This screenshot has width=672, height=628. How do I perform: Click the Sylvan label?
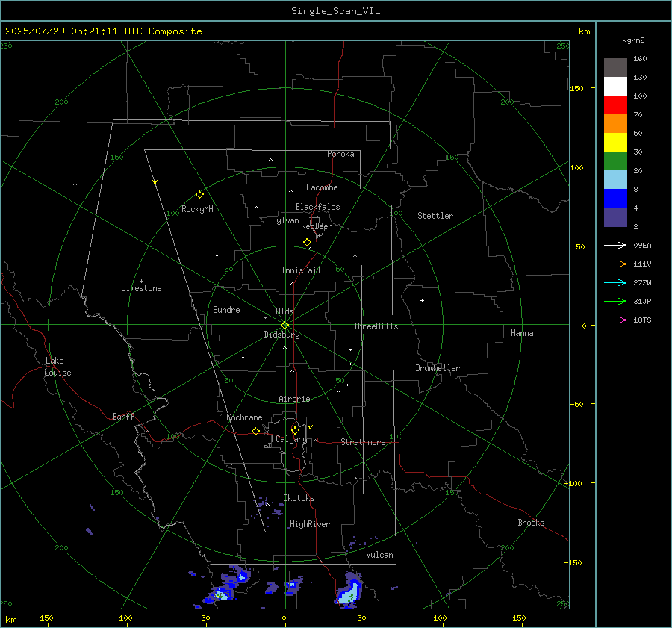click(x=285, y=220)
